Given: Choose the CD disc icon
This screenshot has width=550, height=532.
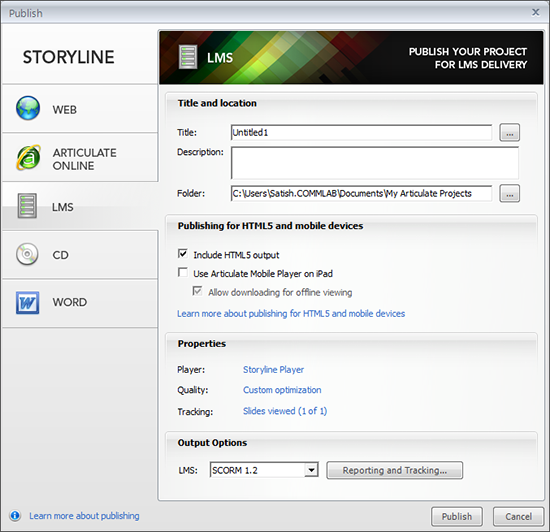Looking at the screenshot, I should [x=27, y=254].
